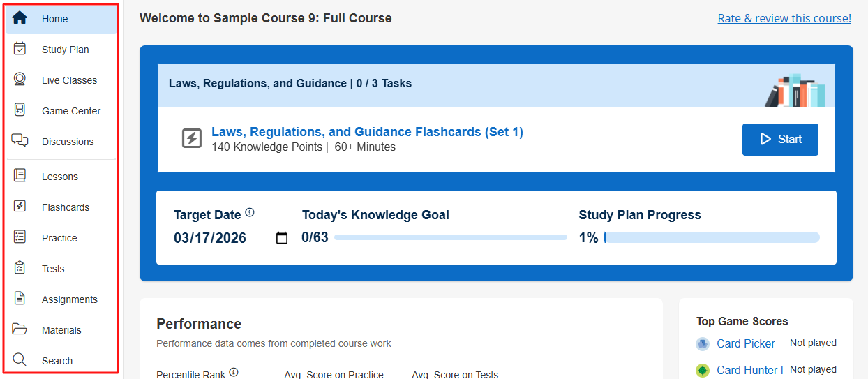This screenshot has height=379, width=868.
Task: Click the Home house icon in sidebar
Action: 20,18
